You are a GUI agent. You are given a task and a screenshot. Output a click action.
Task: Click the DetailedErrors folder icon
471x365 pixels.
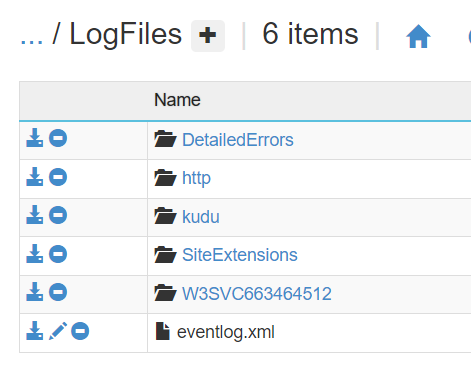pyautogui.click(x=165, y=139)
